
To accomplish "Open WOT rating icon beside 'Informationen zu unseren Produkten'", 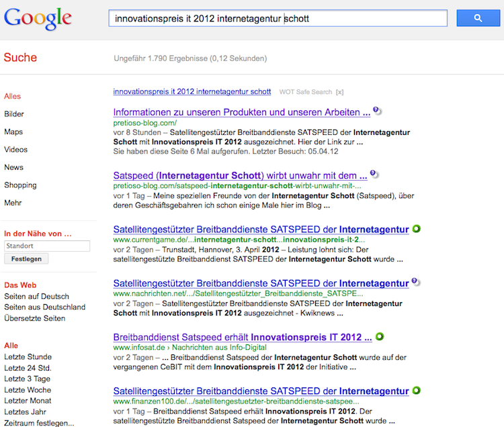I will [378, 111].
